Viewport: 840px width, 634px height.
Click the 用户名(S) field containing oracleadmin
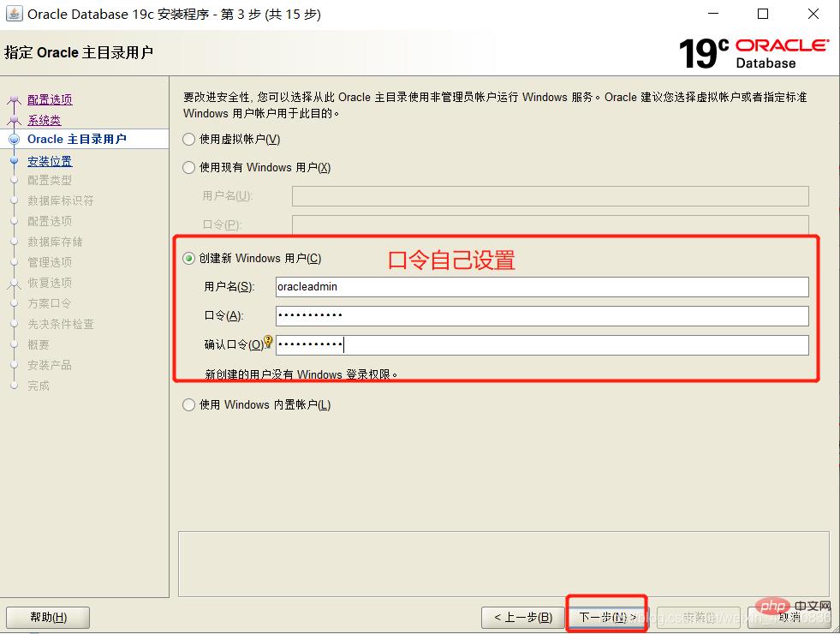coord(542,287)
